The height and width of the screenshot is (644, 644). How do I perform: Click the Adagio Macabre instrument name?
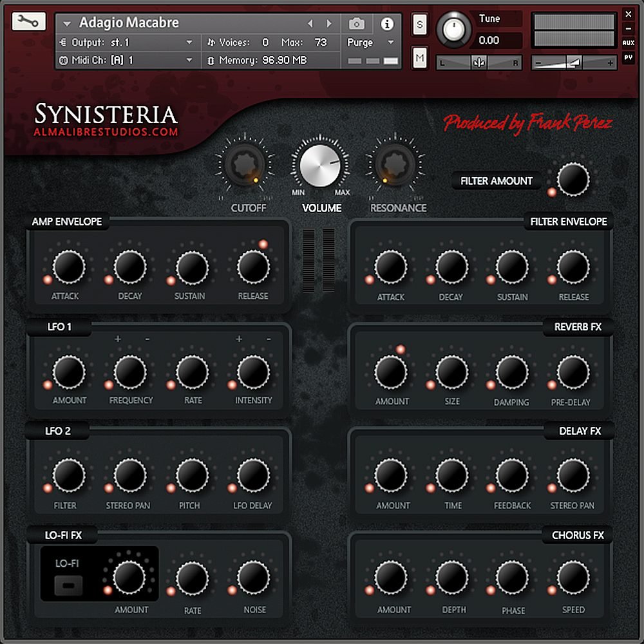129,23
